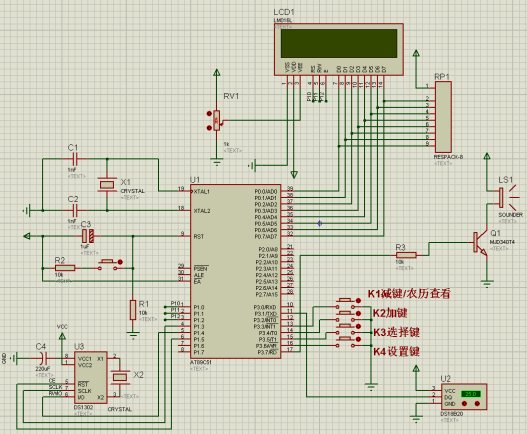
Task: Select the LS1 sounder speaker symbol
Action: coord(509,197)
